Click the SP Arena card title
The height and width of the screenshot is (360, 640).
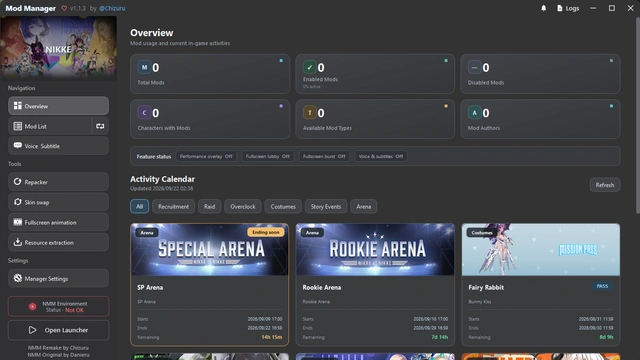150,287
